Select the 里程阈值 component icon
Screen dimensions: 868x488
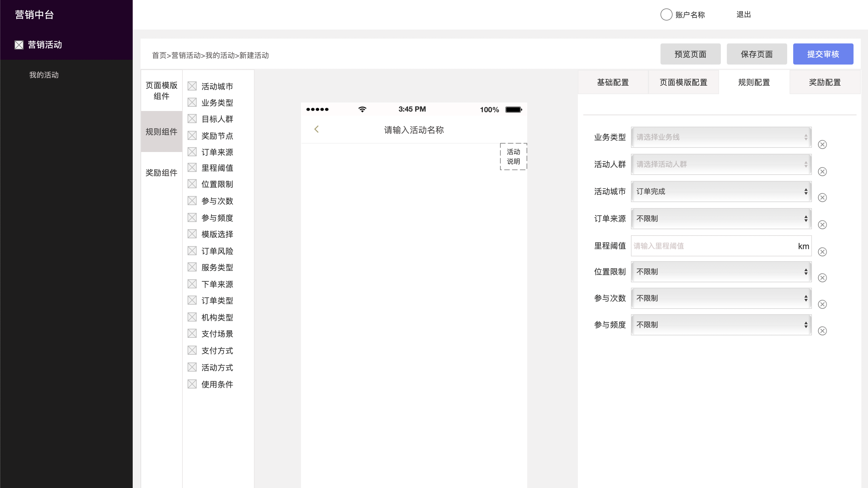(192, 167)
